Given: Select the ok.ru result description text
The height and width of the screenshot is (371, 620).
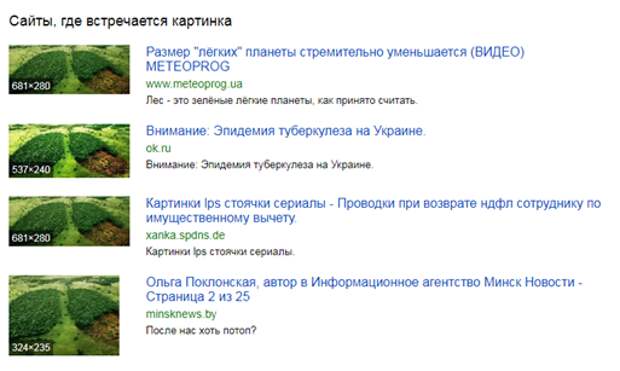Looking at the screenshot, I should [x=259, y=165].
